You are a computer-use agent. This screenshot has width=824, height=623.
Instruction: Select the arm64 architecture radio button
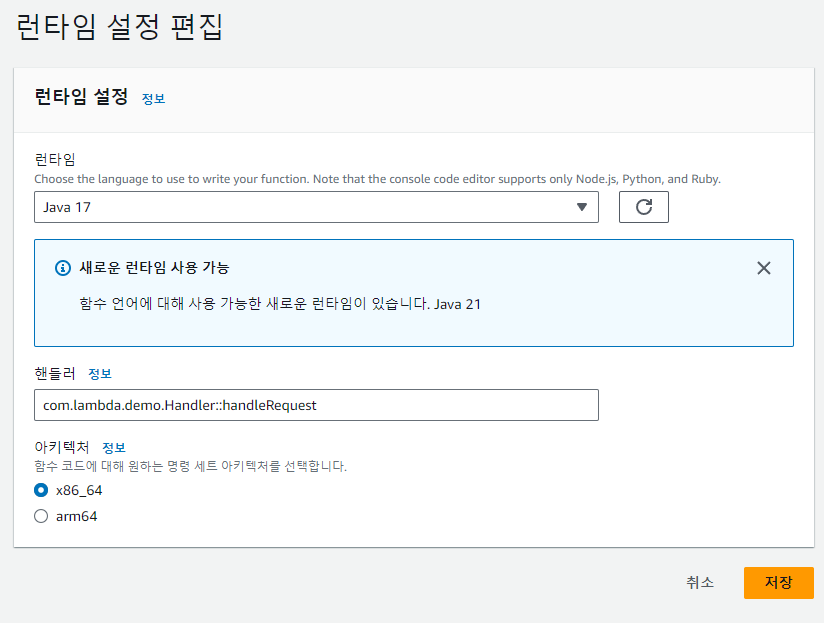click(41, 516)
